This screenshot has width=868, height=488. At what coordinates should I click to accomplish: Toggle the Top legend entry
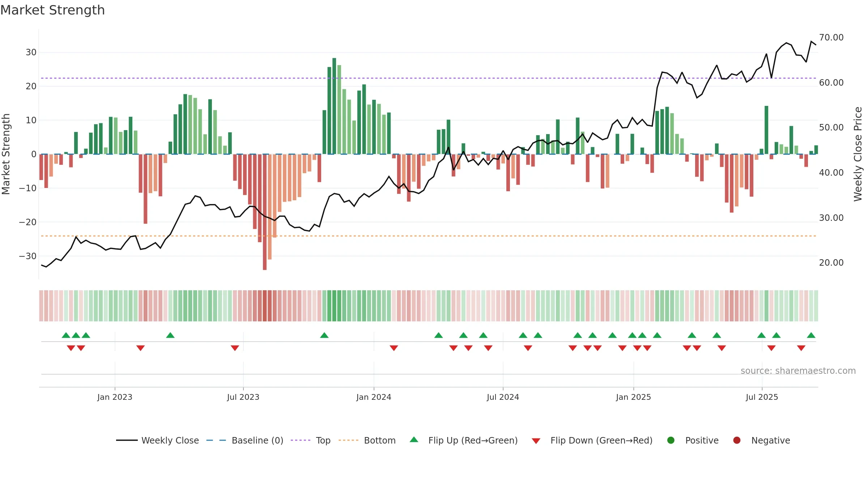311,440
